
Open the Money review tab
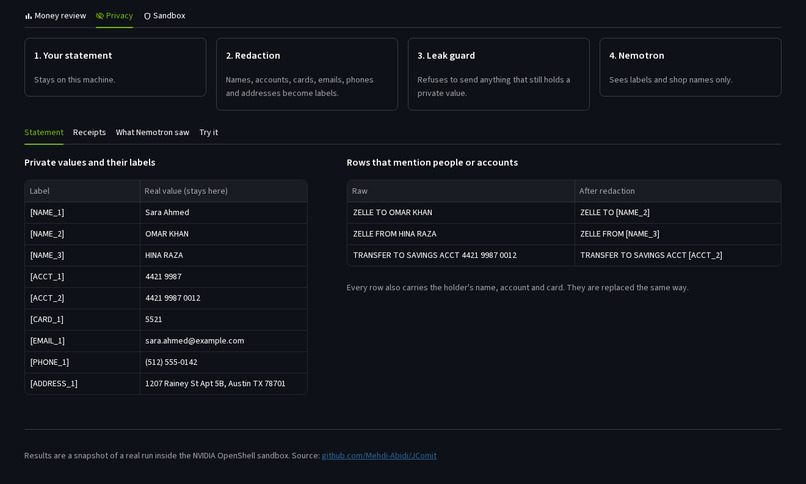coord(56,16)
